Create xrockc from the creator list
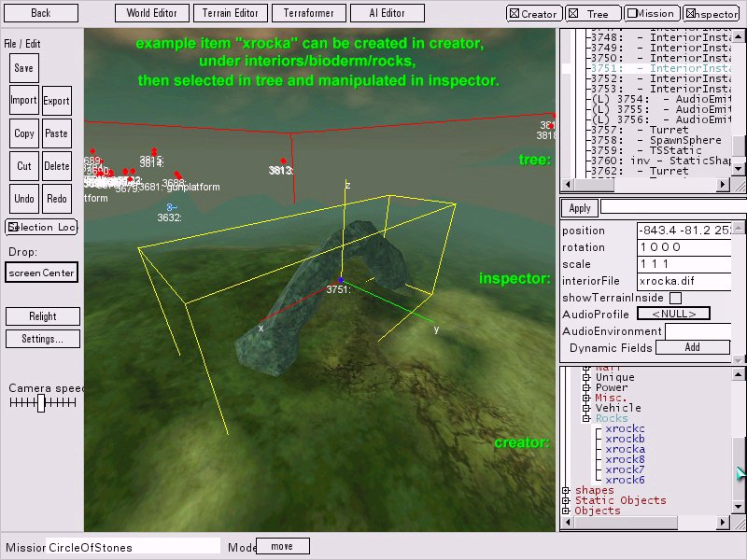The image size is (747, 560). pos(625,428)
